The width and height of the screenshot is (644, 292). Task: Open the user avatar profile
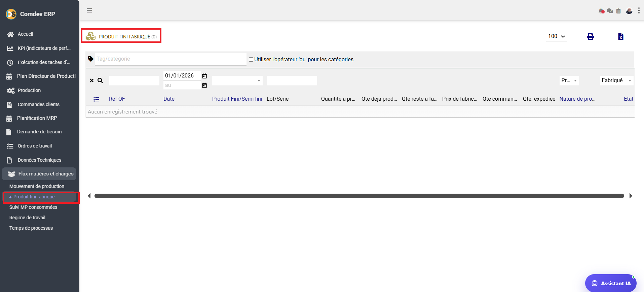629,11
